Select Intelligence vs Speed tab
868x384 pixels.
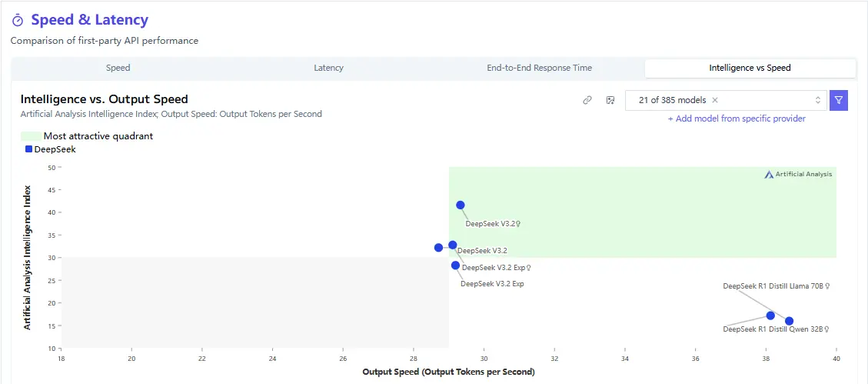click(750, 68)
